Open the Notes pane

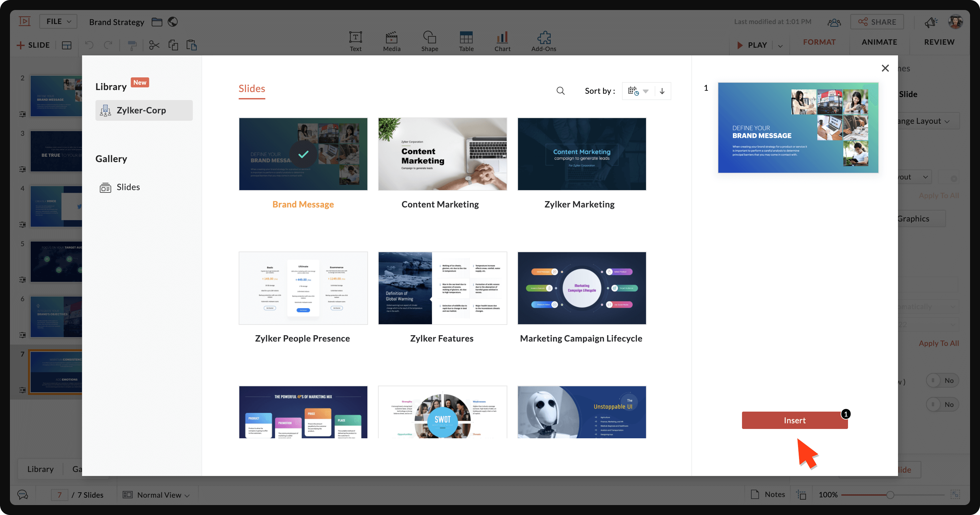pos(768,494)
